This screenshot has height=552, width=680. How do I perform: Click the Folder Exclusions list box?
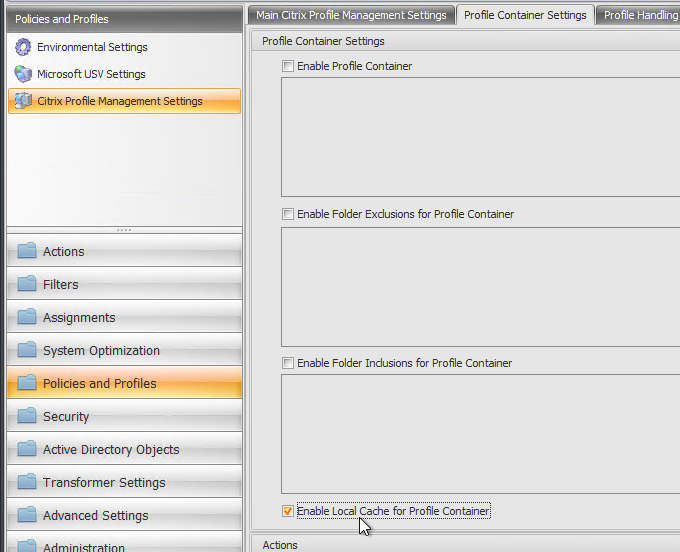tap(481, 287)
